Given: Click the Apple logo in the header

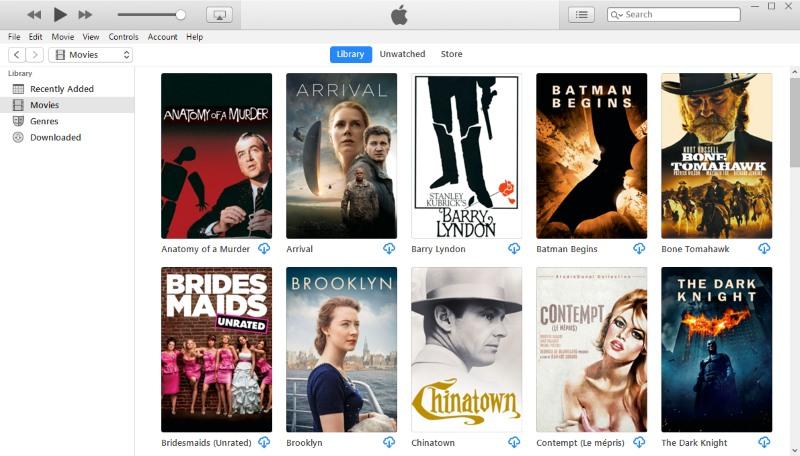Looking at the screenshot, I should pos(399,15).
